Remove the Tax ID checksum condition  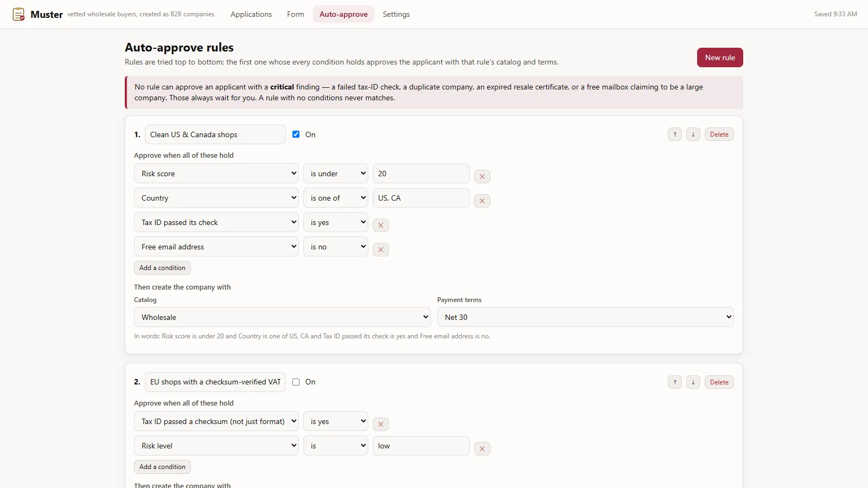click(x=381, y=424)
